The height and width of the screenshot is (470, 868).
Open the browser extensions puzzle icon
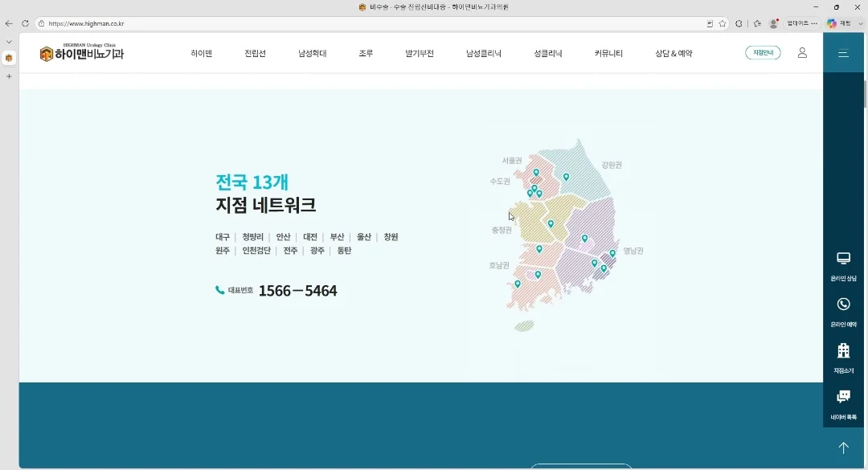(x=739, y=24)
